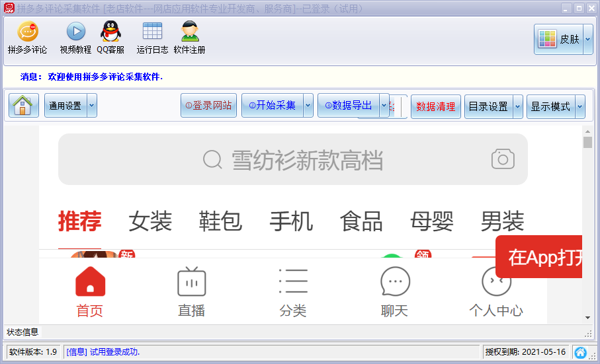The height and width of the screenshot is (364, 600).
Task: Select the 女装 category tab
Action: tap(150, 221)
